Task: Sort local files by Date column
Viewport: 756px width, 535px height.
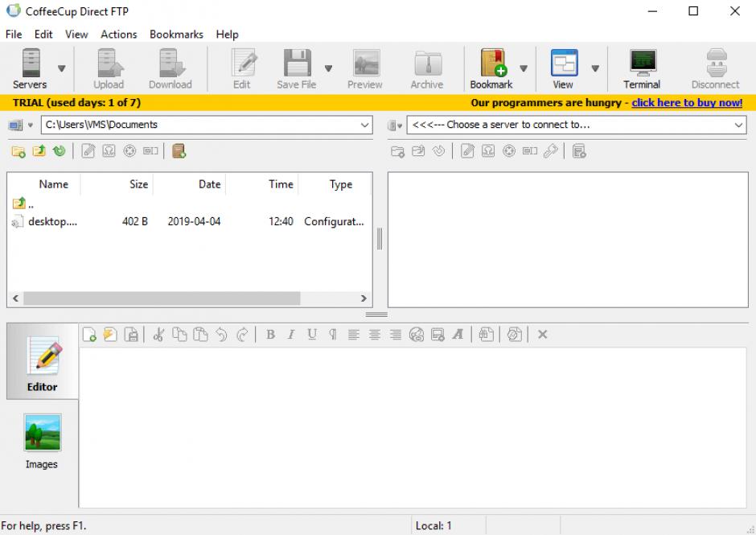Action: tap(190, 184)
